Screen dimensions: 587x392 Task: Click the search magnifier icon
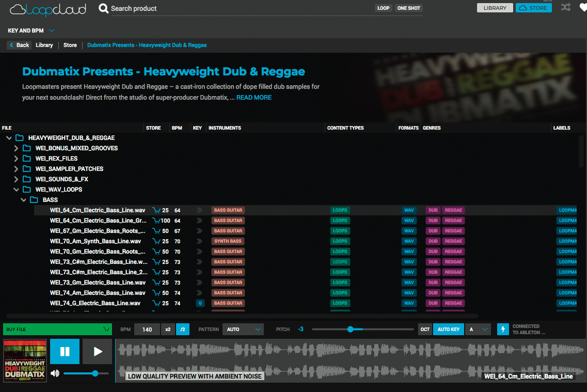click(103, 8)
